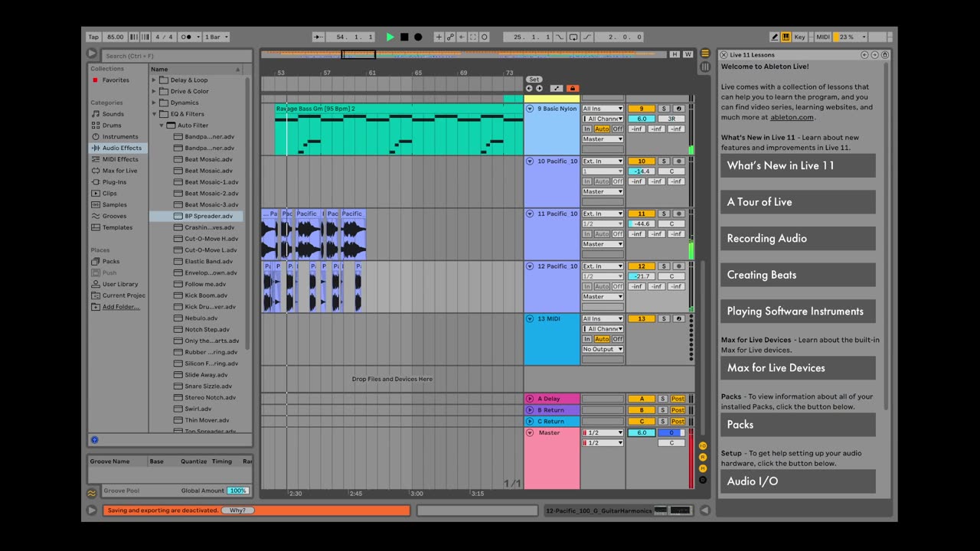Toggle the Automation Arm icon

coord(450,37)
